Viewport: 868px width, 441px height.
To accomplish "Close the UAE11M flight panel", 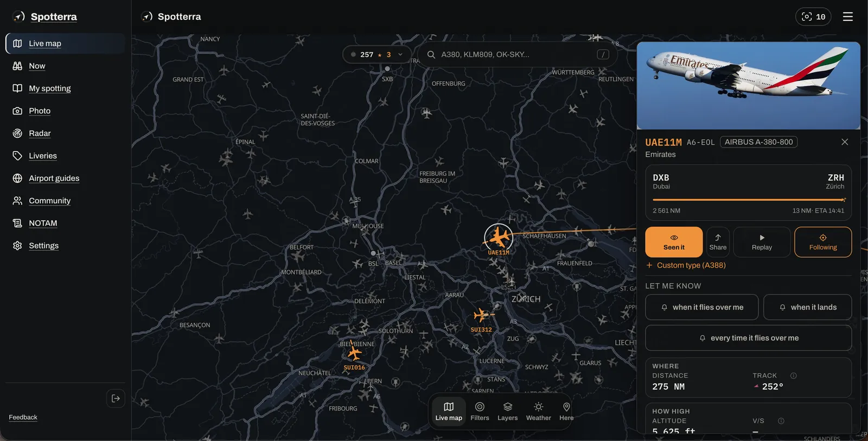I will coord(845,142).
